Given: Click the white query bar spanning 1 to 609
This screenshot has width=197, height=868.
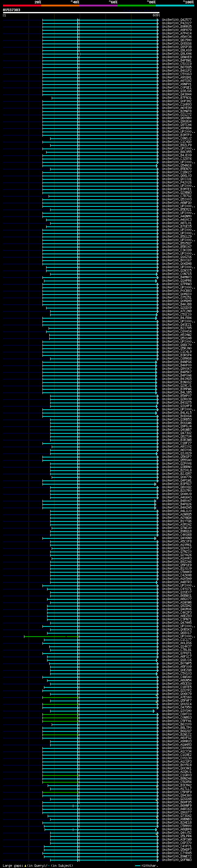Looking at the screenshot, I should click(81, 12).
